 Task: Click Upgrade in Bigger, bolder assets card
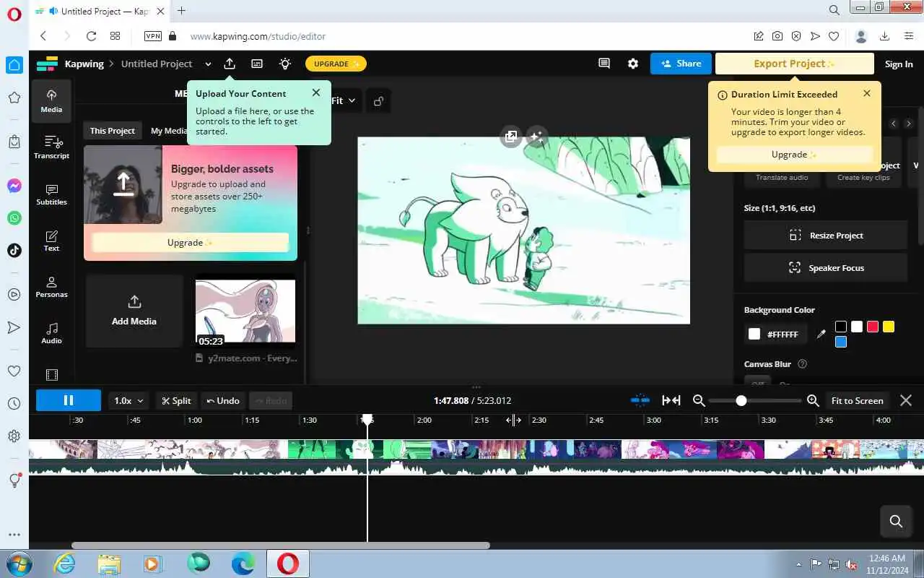click(x=191, y=242)
